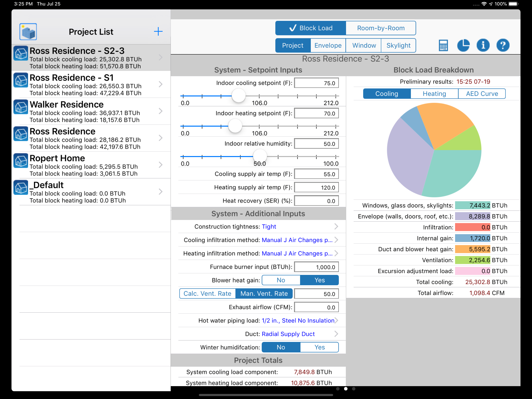Viewport: 532px width, 399px height.
Task: Switch to Calc. Vent. Rate
Action: pos(207,294)
